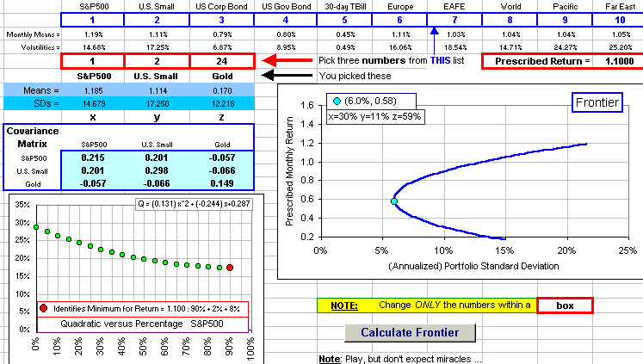Click the Quadratic versus Percentage S&P500 title

tap(142, 324)
